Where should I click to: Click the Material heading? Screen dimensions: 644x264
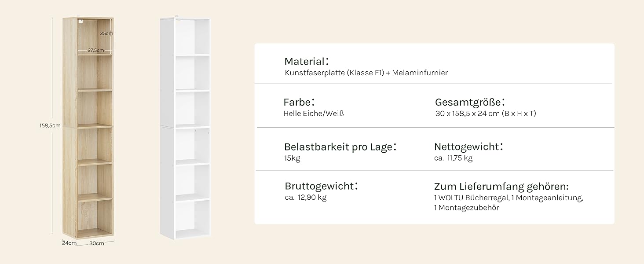[307, 62]
